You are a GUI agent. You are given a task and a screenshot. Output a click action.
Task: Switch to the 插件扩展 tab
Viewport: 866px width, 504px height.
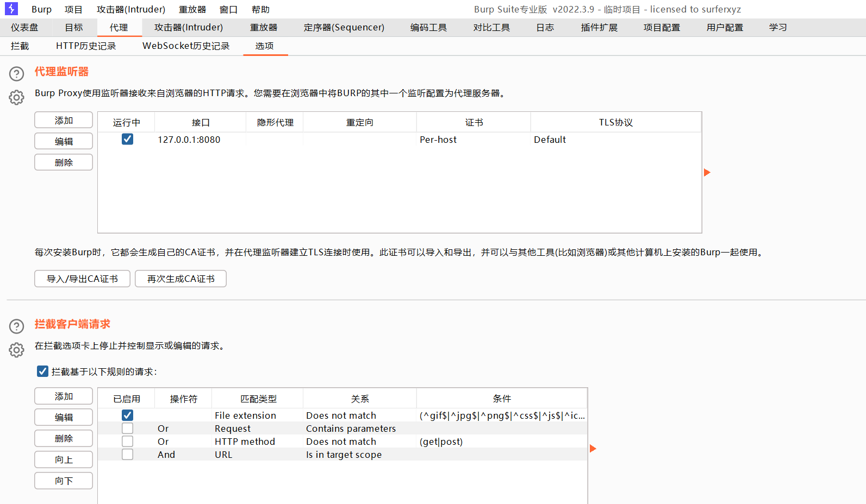coord(599,27)
